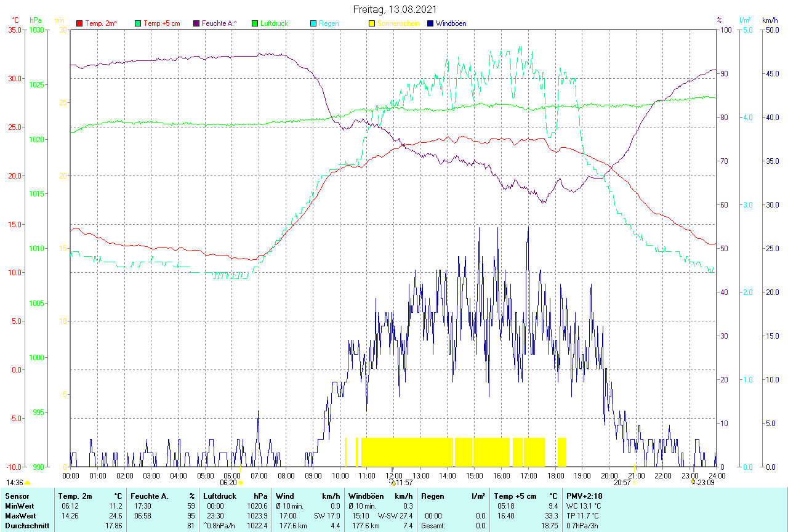Image resolution: width=788 pixels, height=532 pixels.
Task: Click the max pressure value 1023.9
Action: point(257,515)
